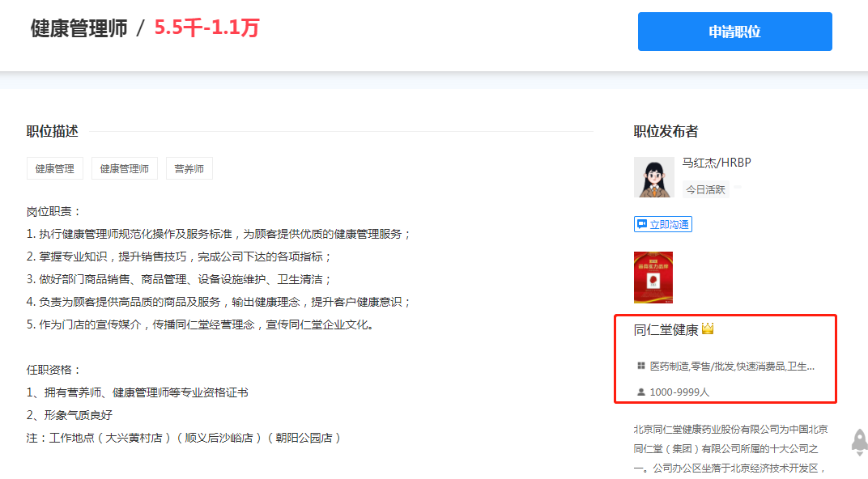Viewport: 868px width, 479px height.
Task: Click the recruiter name 马红杰/HRBP
Action: (717, 163)
